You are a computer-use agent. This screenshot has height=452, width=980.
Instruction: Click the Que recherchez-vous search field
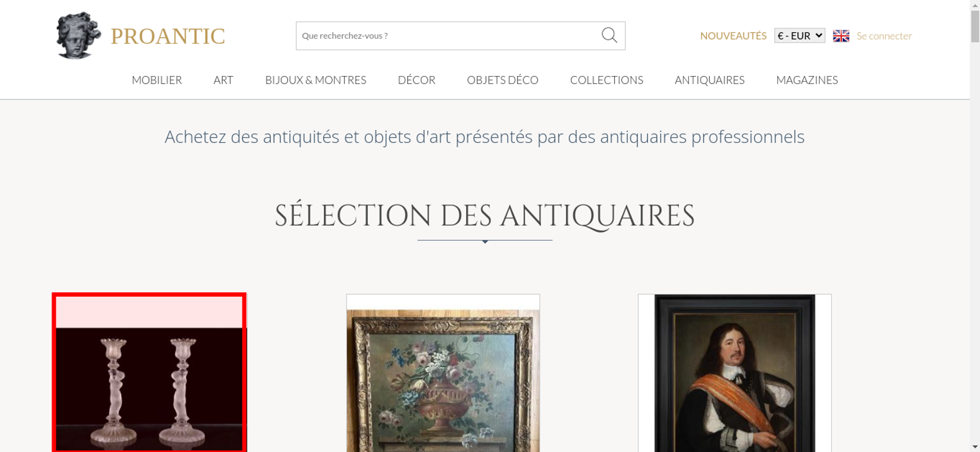coord(448,36)
